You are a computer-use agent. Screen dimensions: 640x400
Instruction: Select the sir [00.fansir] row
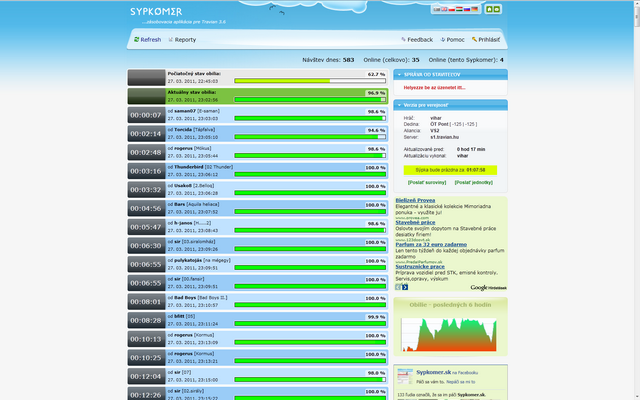coord(258,283)
